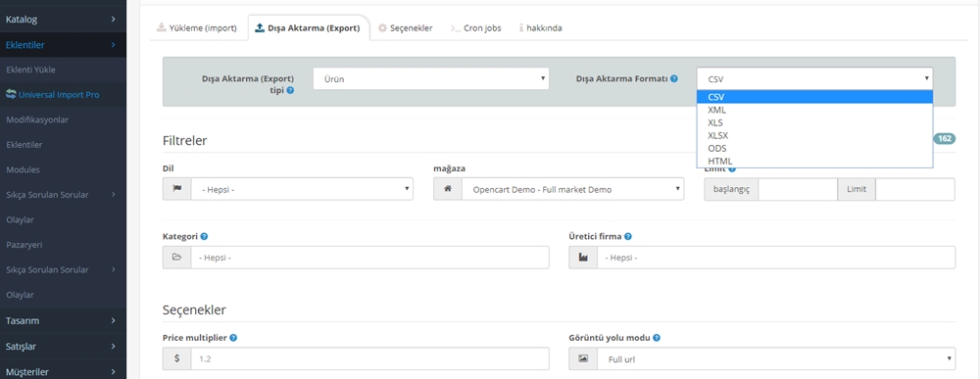Click the Universal Import Pro sync icon
Image resolution: width=980 pixels, height=379 pixels.
point(11,94)
